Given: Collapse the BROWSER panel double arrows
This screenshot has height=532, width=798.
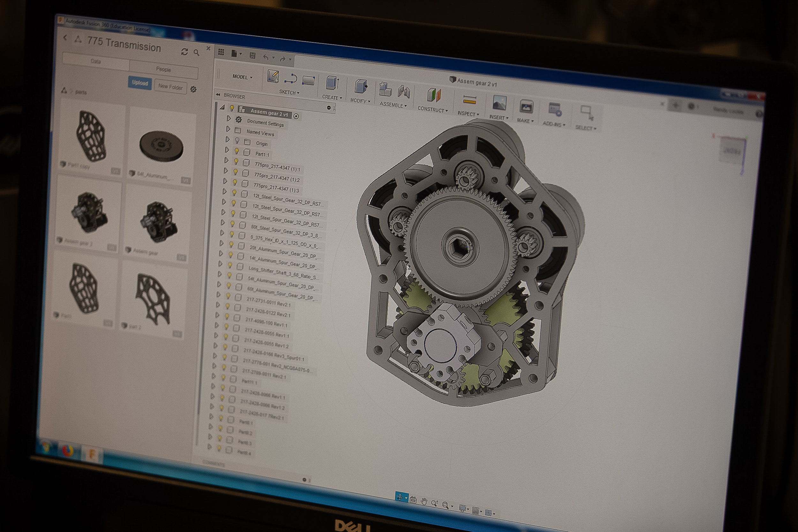Looking at the screenshot, I should [x=218, y=95].
